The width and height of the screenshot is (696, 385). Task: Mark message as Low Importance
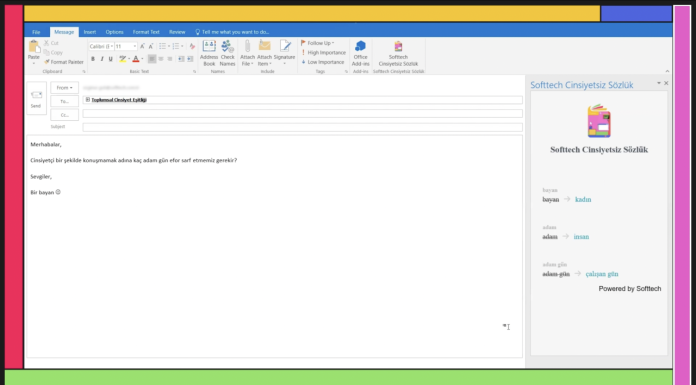(323, 62)
